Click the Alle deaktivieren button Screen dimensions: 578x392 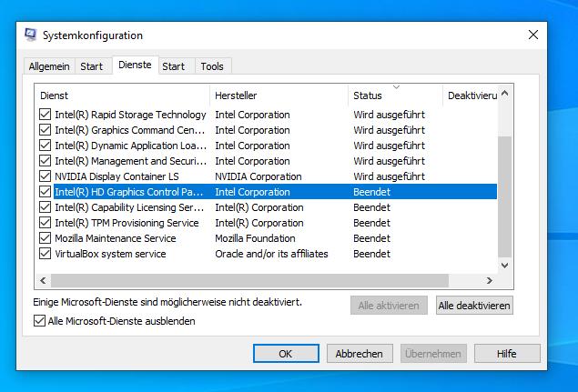[474, 306]
